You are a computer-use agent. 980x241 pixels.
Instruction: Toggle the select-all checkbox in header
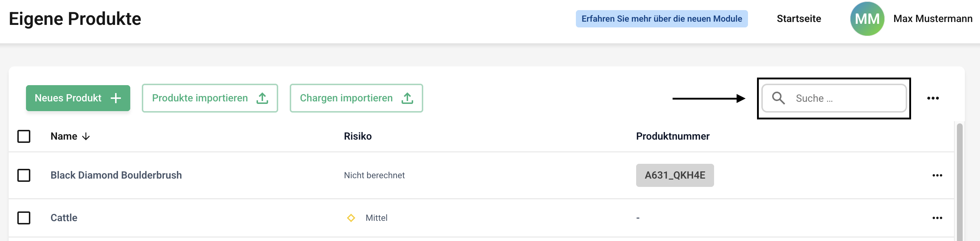(24, 136)
